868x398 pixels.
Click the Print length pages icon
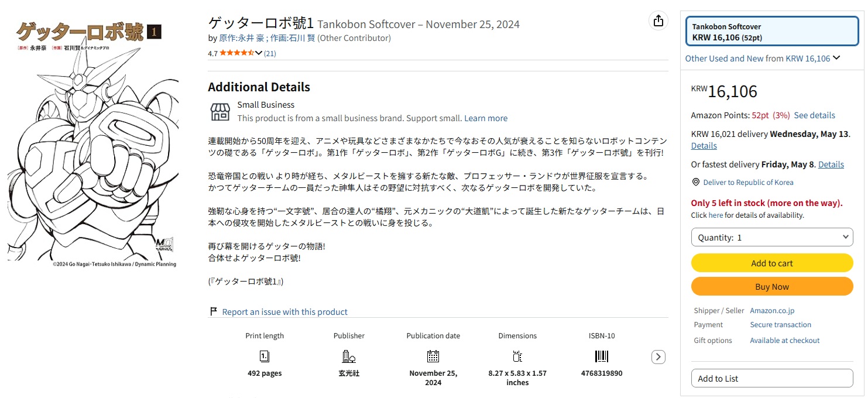(265, 356)
